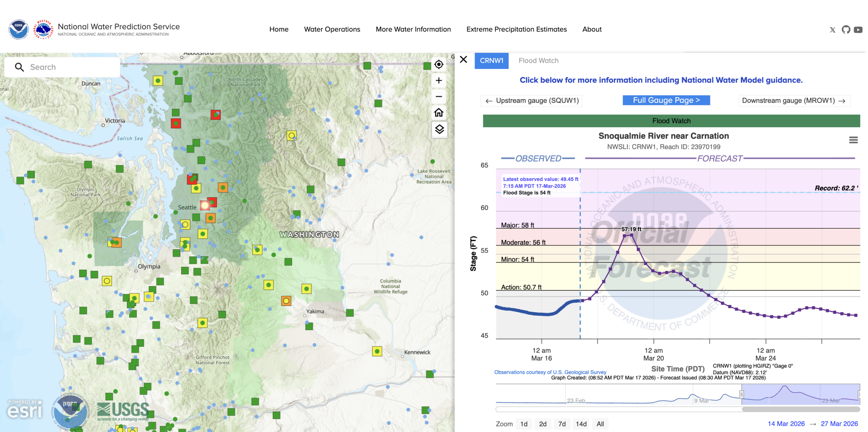This screenshot has height=432, width=868.
Task: Click the highlighted gauge marker near Seattle
Action: [x=205, y=205]
